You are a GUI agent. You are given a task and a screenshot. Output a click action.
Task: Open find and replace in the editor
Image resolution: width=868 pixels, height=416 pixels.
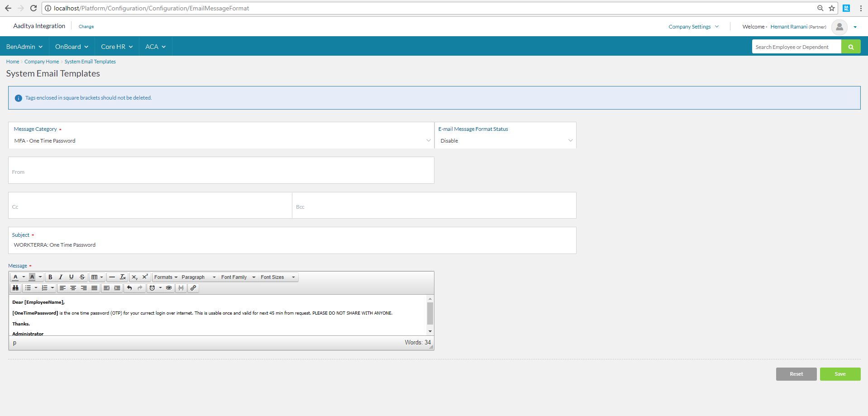16,288
